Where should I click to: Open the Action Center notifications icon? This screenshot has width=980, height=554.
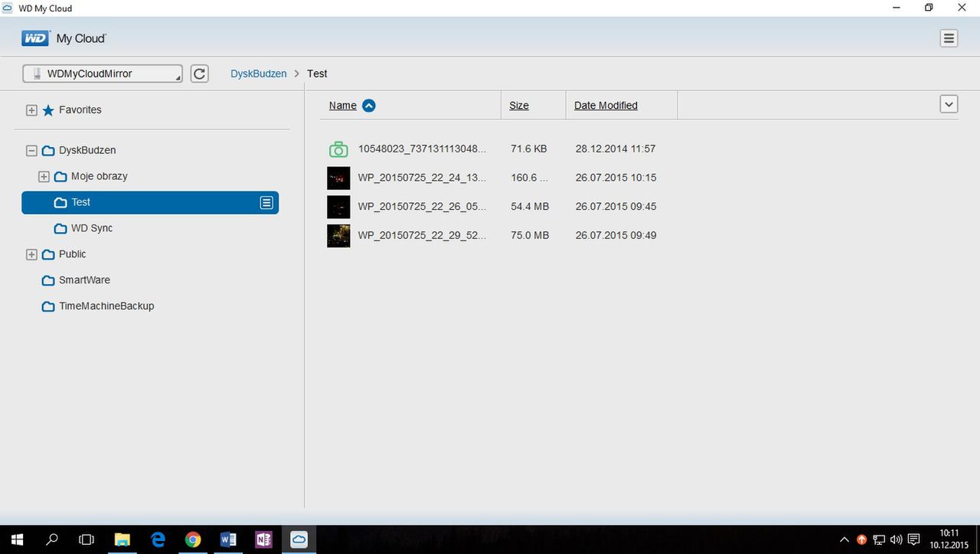point(913,539)
